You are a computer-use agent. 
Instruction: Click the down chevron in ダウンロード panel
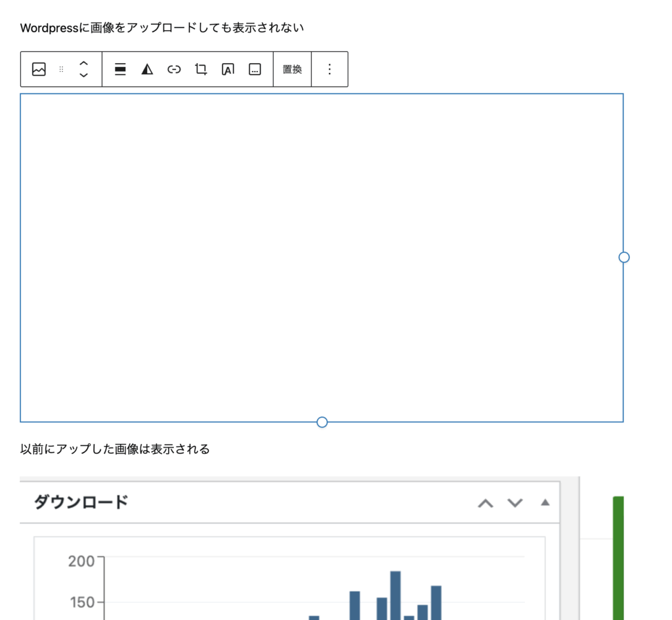pyautogui.click(x=515, y=503)
